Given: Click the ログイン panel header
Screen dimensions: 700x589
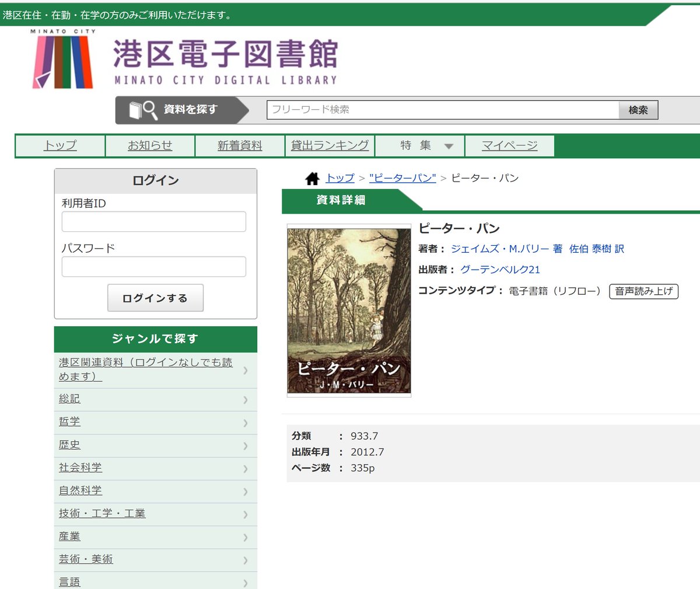Looking at the screenshot, I should coord(155,181).
